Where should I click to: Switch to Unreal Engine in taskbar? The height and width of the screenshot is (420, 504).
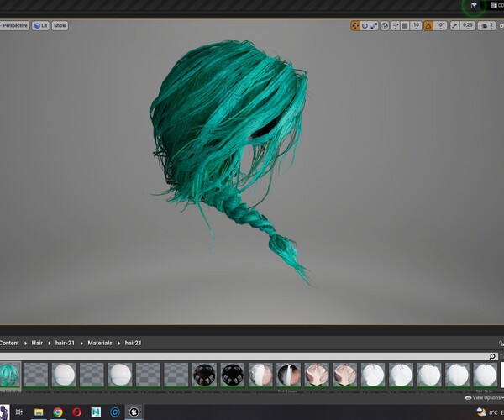point(134,412)
